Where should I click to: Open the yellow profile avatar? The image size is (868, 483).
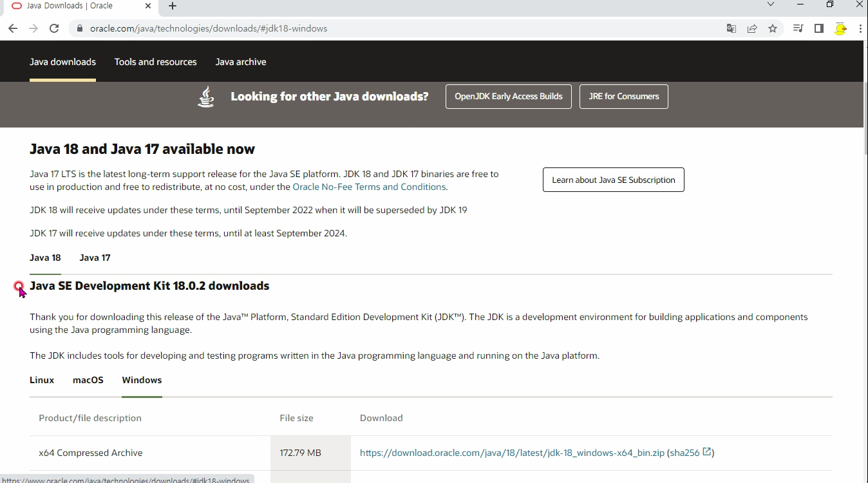(x=840, y=28)
